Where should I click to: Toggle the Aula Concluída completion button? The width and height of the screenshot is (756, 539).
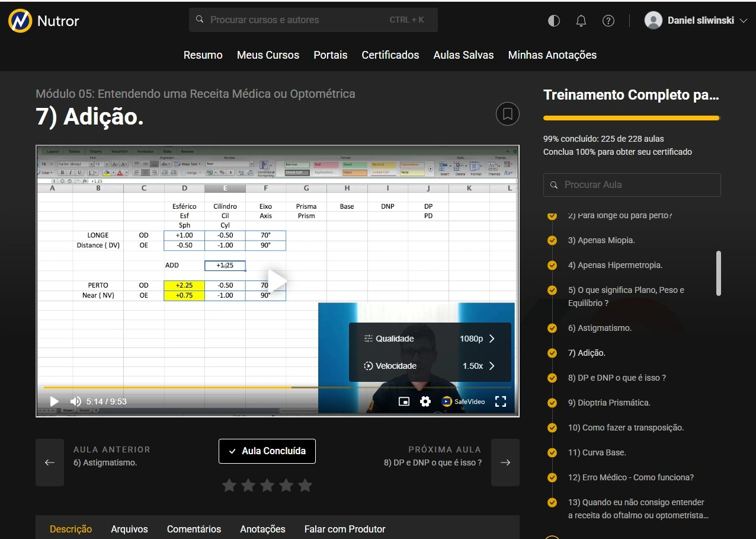[267, 451]
